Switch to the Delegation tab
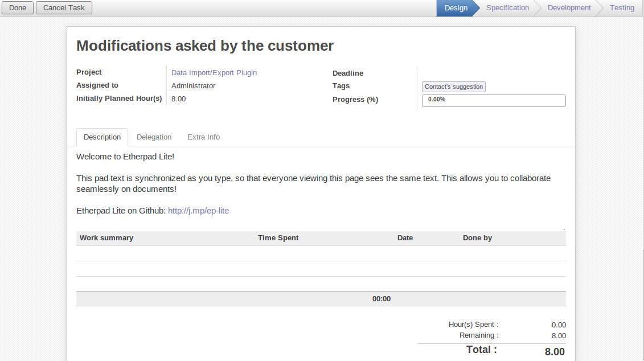Screen dimensions: 644x361 click(154, 137)
